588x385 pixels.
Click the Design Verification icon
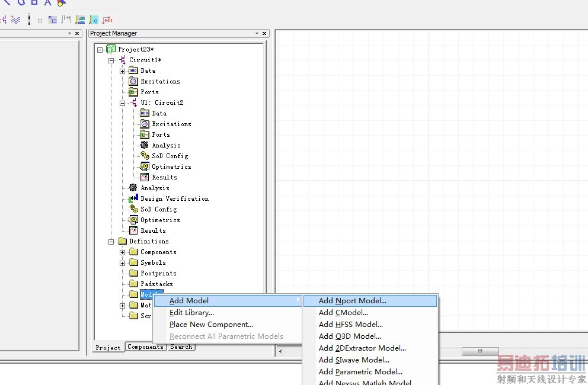click(x=133, y=198)
